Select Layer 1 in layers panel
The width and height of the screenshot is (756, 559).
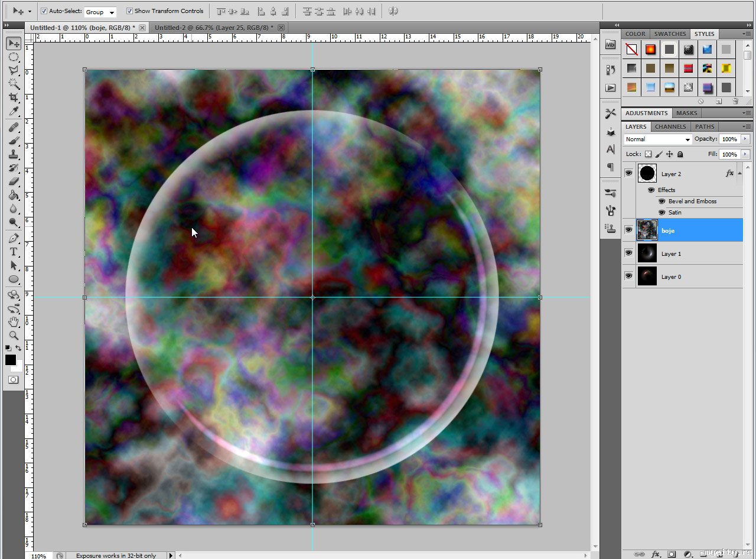pyautogui.click(x=671, y=254)
